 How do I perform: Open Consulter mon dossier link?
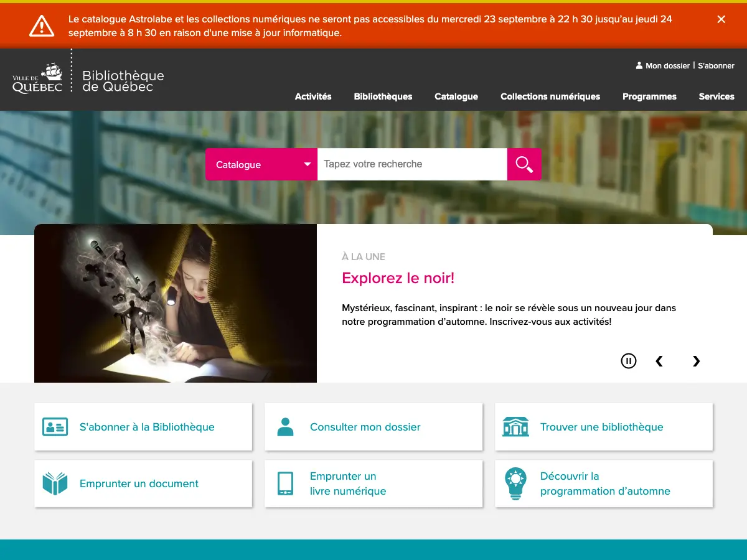point(365,427)
